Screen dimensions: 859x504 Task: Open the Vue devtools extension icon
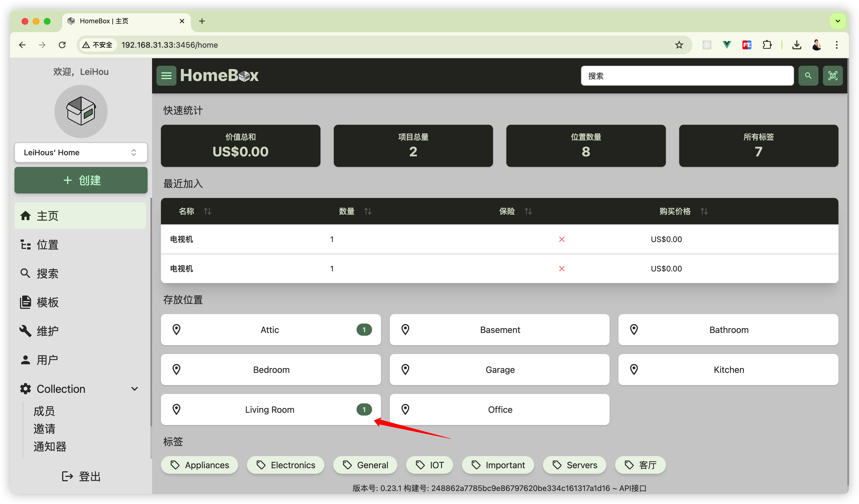pyautogui.click(x=727, y=45)
